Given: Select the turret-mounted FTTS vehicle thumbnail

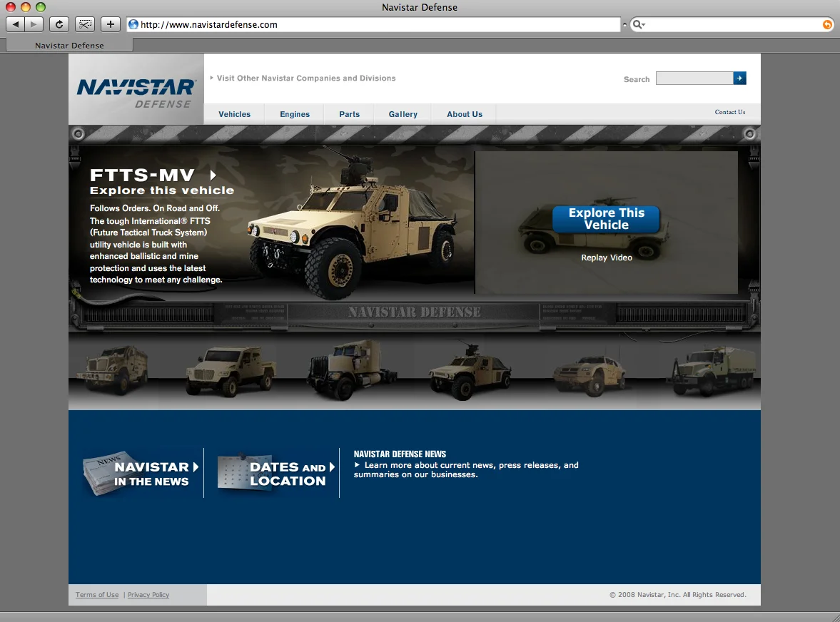Looking at the screenshot, I should click(470, 372).
